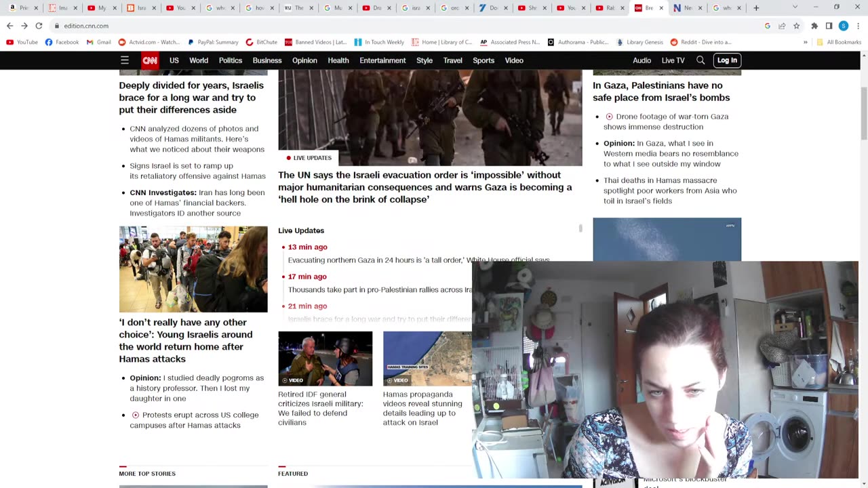Go to CNN Business section
Viewport: 868px width, 488px height.
[267, 60]
